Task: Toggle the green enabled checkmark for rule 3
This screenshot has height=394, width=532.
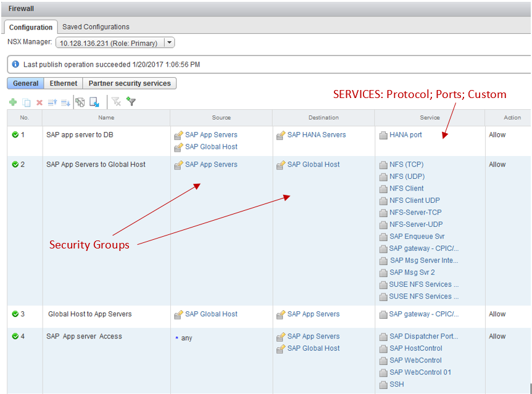Action: click(x=15, y=314)
